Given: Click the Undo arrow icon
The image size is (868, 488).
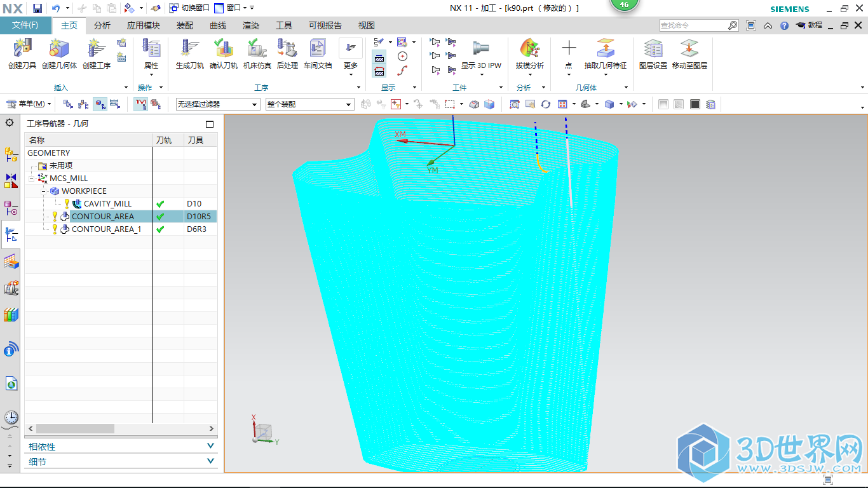Looking at the screenshot, I should coord(56,8).
